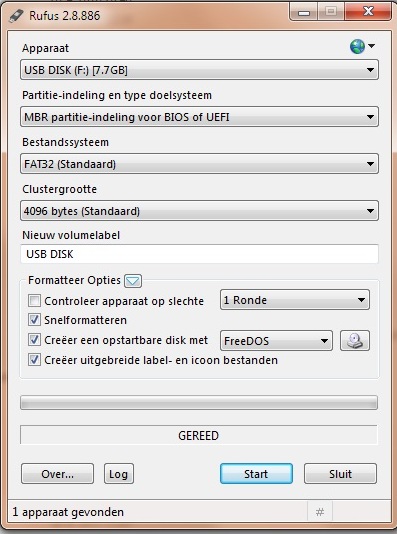The image size is (397, 534).
Task: Open the language globe icon menu
Action: (x=362, y=46)
